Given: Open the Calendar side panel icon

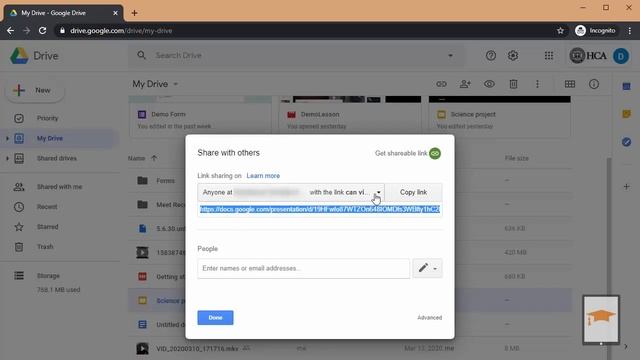Looking at the screenshot, I should pyautogui.click(x=627, y=87).
